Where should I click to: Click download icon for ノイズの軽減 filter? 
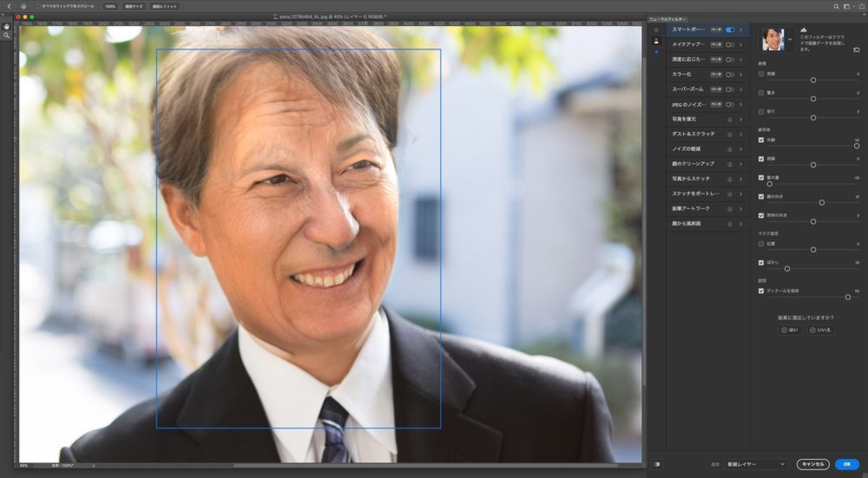point(730,149)
